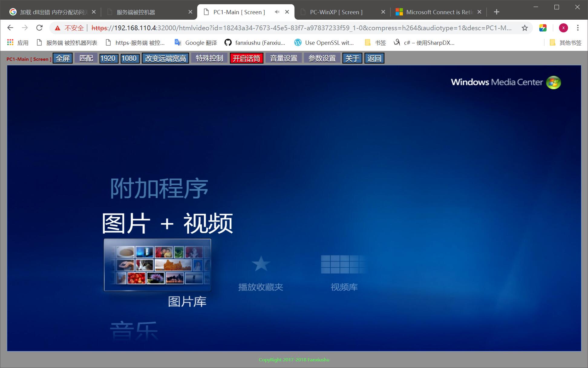Select the 匹配 fit-to-window option
Viewport: 588px width, 368px height.
point(86,58)
